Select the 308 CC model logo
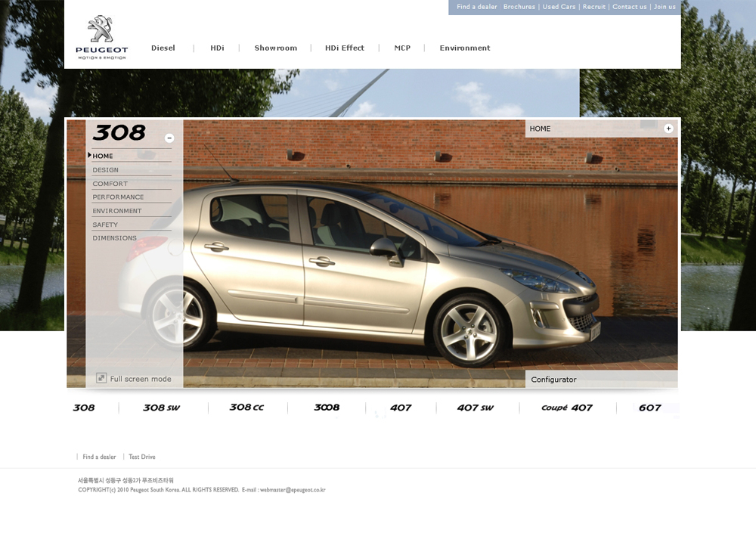756x558 pixels. pos(246,408)
